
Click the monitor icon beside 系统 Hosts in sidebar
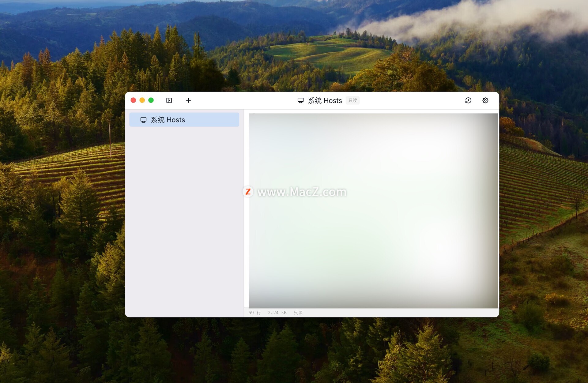[x=143, y=120]
